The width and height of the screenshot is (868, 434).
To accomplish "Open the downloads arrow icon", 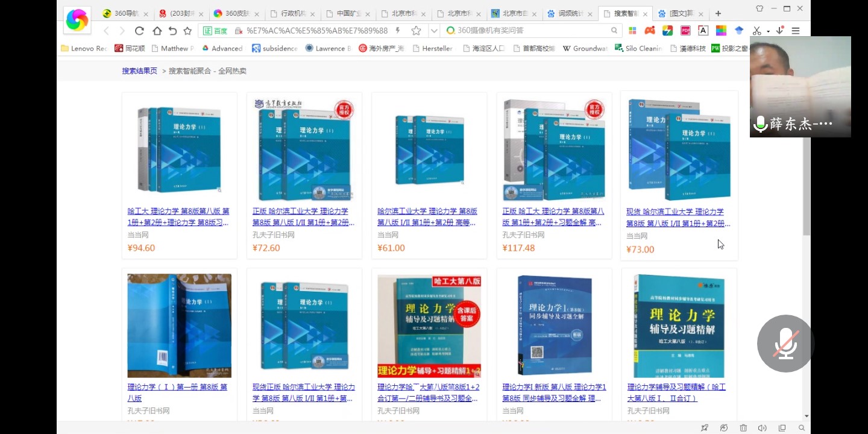I will pos(780,31).
